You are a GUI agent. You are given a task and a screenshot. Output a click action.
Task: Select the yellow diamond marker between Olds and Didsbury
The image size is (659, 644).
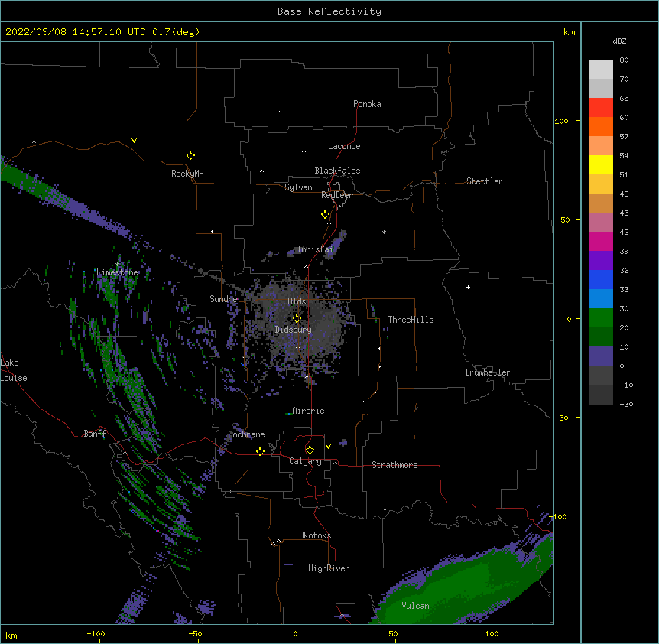(297, 318)
